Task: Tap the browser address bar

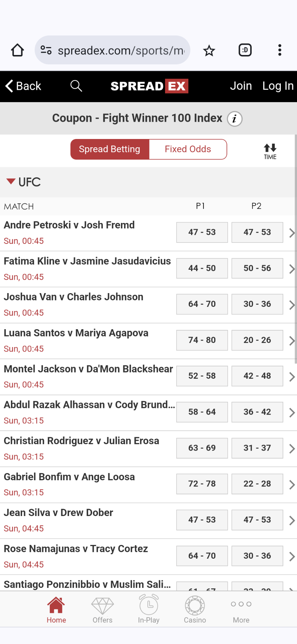Action: coord(112,50)
